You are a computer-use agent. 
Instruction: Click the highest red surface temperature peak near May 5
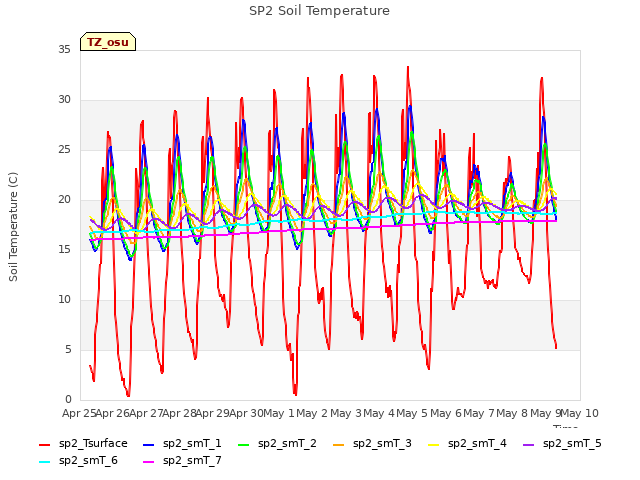(408, 67)
